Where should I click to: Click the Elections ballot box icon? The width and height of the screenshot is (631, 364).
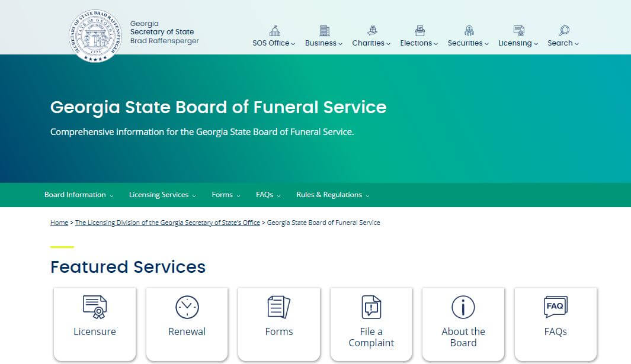[419, 30]
